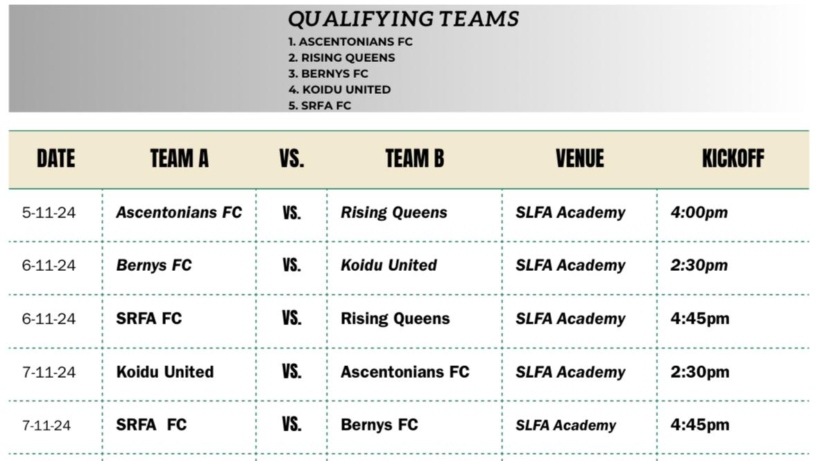Click Koidu United in Team A column
The image size is (818, 461).
[x=165, y=372]
